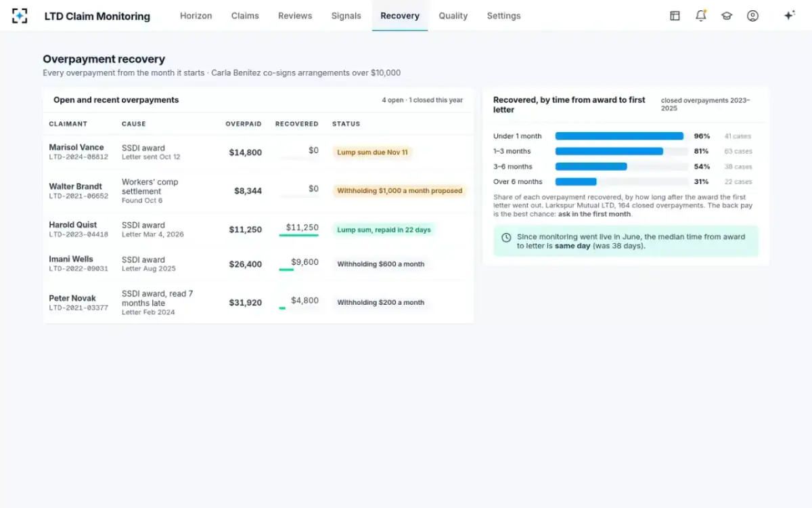Click the CAUSE column header

134,124
